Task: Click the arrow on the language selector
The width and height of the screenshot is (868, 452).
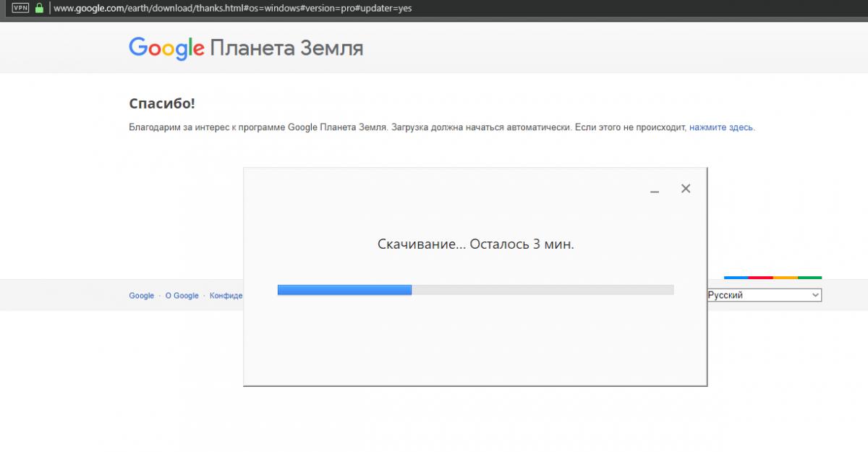Action: pos(815,295)
